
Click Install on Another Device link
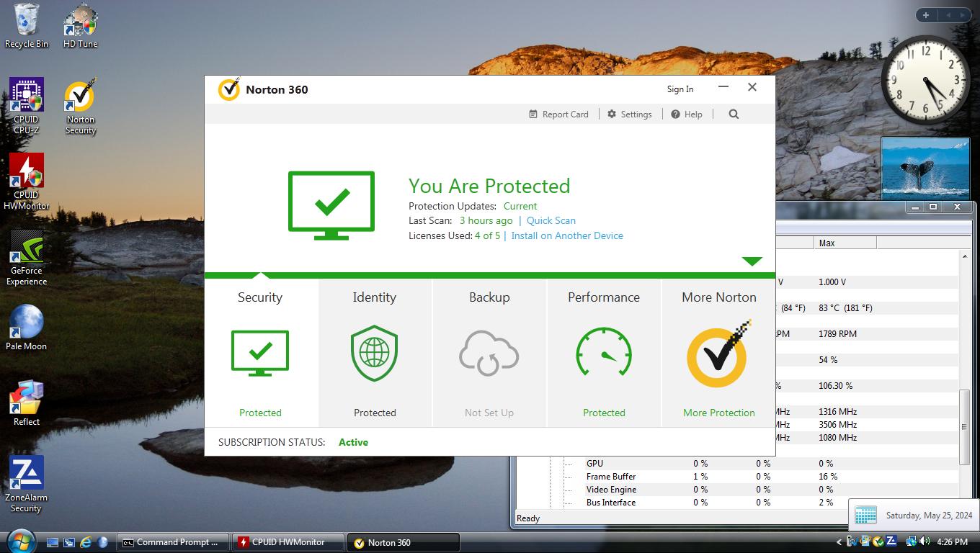coord(567,235)
